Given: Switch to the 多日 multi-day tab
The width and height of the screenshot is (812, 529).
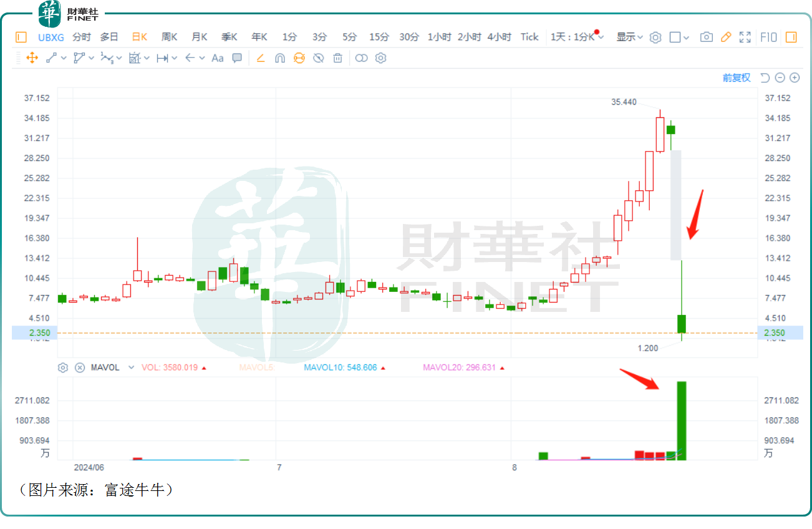Looking at the screenshot, I should coord(110,37).
